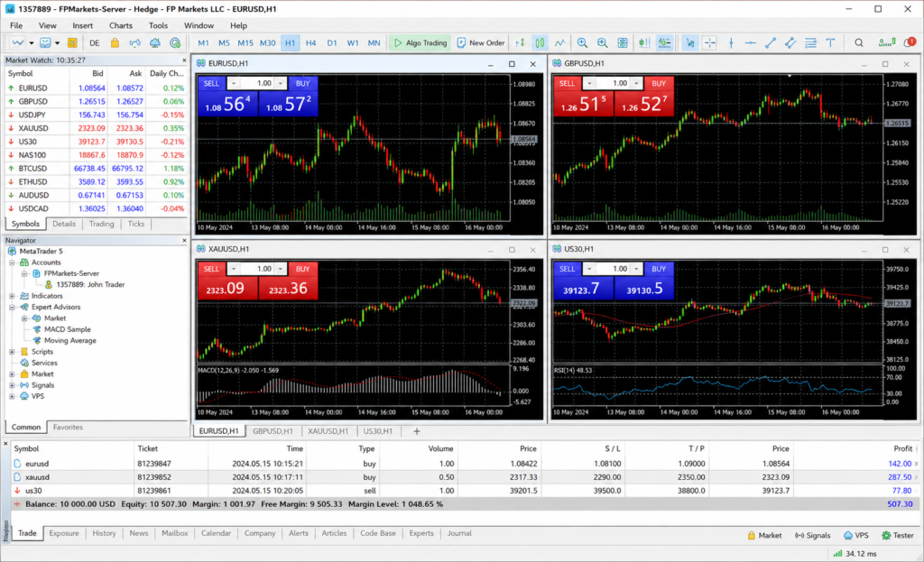
Task: Open the Charts menu
Action: (120, 25)
